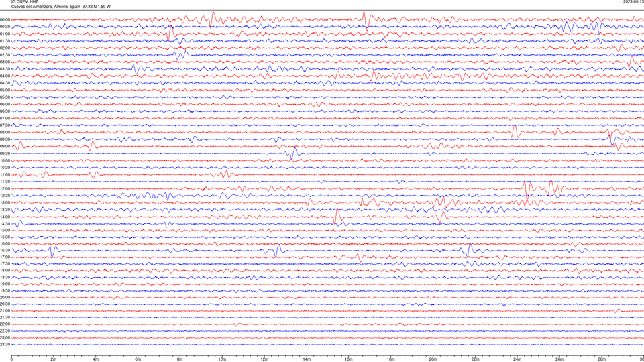Click the station code IG.CUEV..HHZ header

tap(25, 1)
